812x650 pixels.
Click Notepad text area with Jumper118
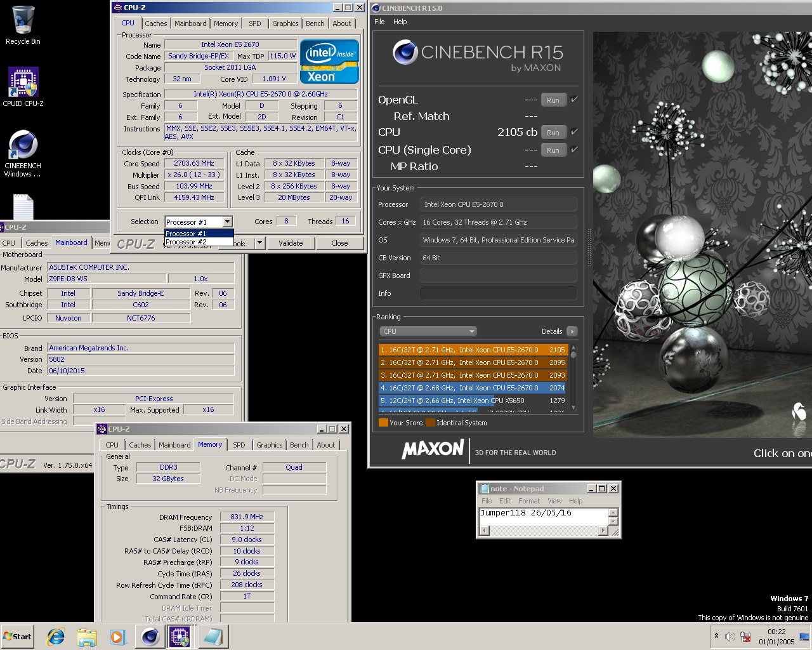[544, 516]
